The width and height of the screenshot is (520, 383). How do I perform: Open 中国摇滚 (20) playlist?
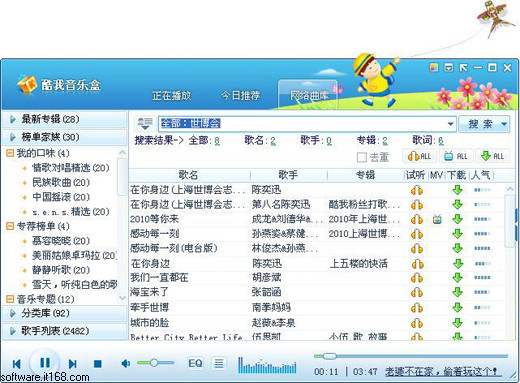[61, 197]
